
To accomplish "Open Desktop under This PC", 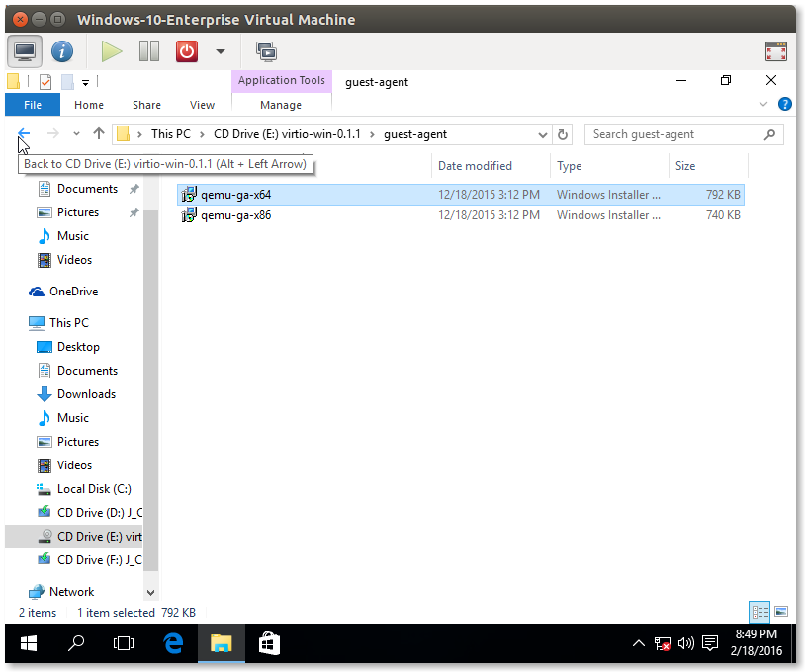I will 78,347.
